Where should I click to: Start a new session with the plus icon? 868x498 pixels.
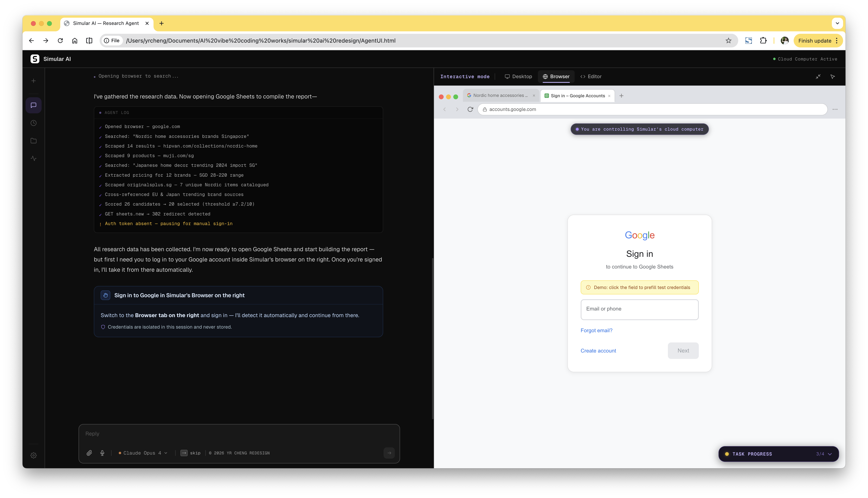click(34, 80)
